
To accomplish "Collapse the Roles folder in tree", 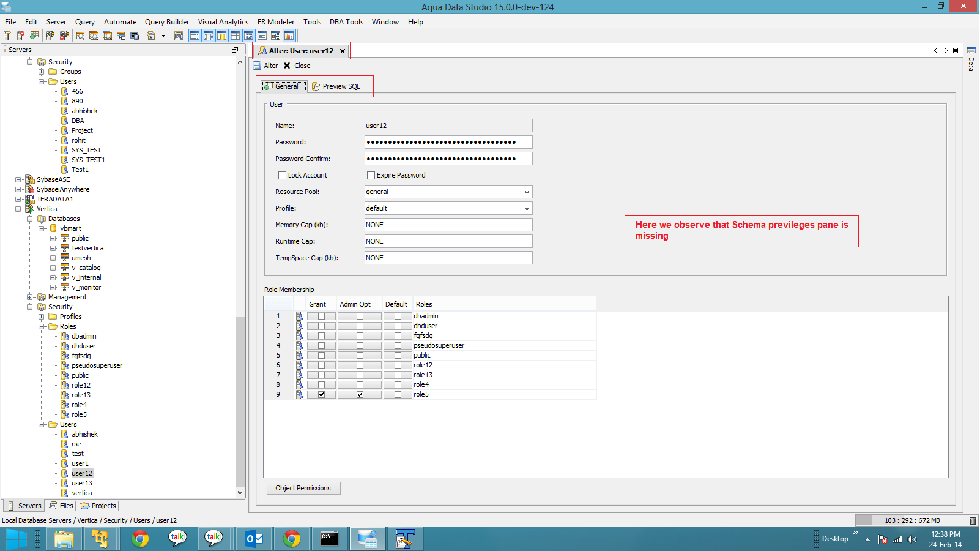I will (x=41, y=326).
